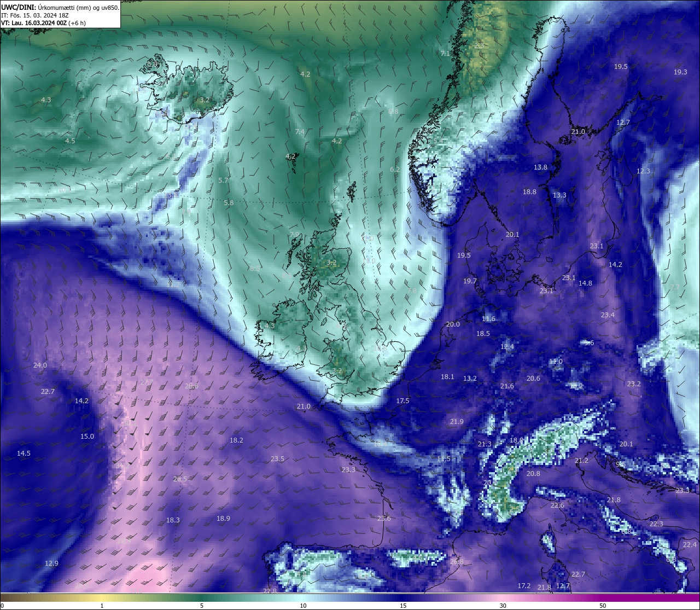Click the 5.8 value on the map

pyautogui.click(x=229, y=203)
